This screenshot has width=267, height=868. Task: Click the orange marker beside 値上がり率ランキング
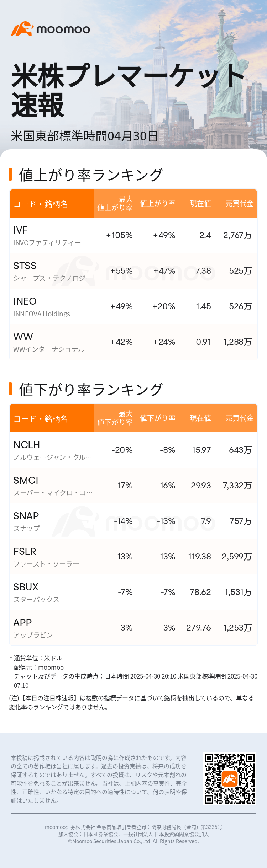click(10, 174)
